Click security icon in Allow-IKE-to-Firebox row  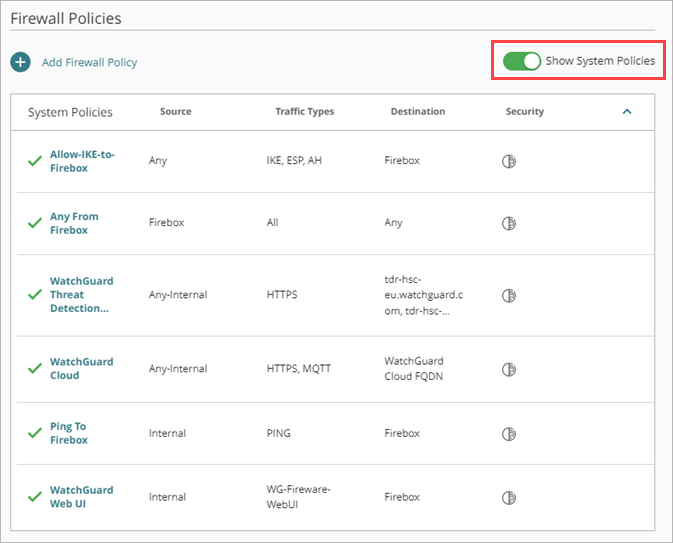(x=509, y=160)
